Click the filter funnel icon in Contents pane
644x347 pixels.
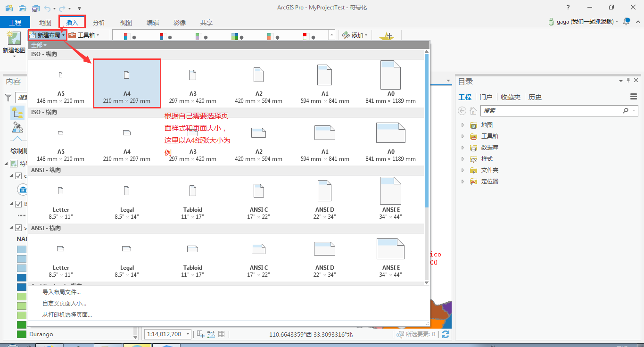pyautogui.click(x=8, y=97)
